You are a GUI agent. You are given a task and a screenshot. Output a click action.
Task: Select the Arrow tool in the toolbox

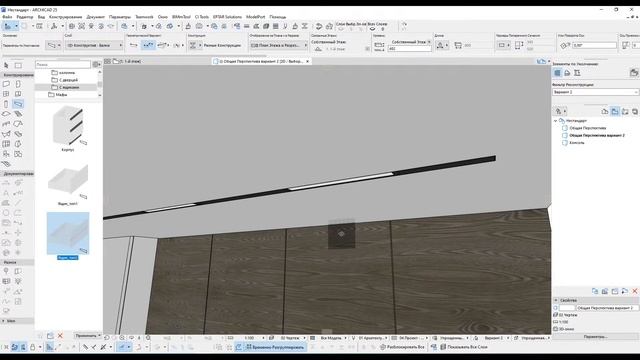pos(6,65)
